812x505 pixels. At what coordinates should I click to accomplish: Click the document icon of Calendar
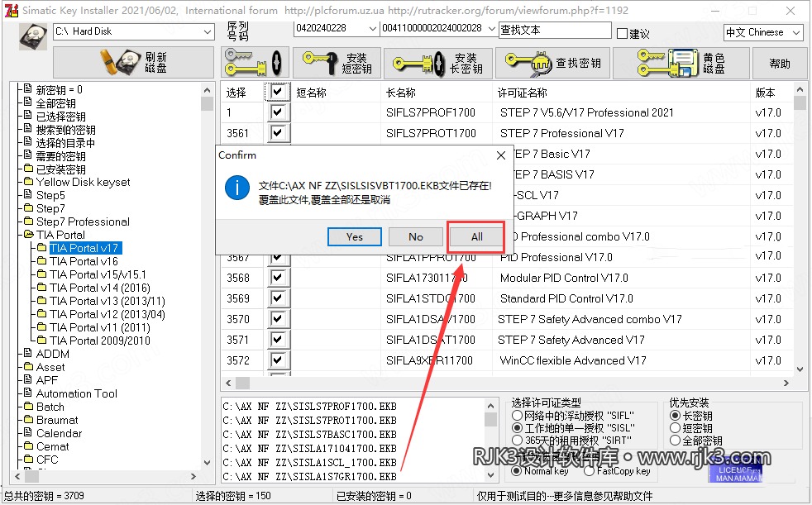(x=28, y=432)
